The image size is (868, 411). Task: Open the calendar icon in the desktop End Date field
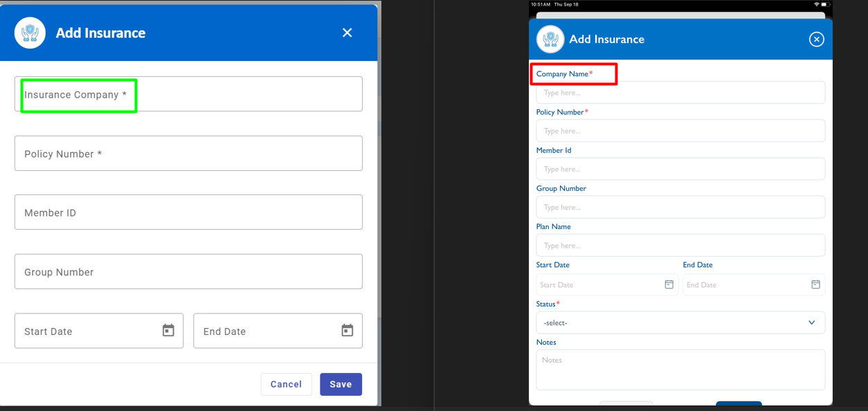coord(347,331)
